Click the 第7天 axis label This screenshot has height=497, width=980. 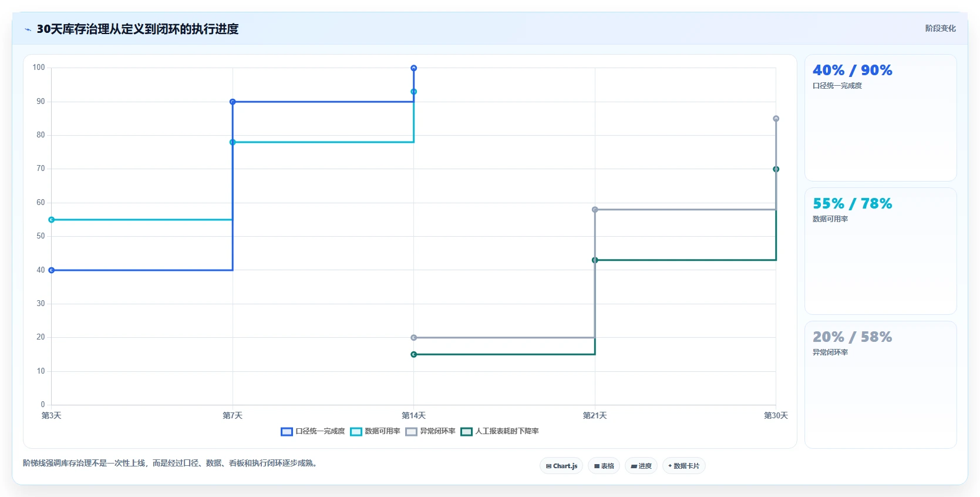click(x=233, y=415)
